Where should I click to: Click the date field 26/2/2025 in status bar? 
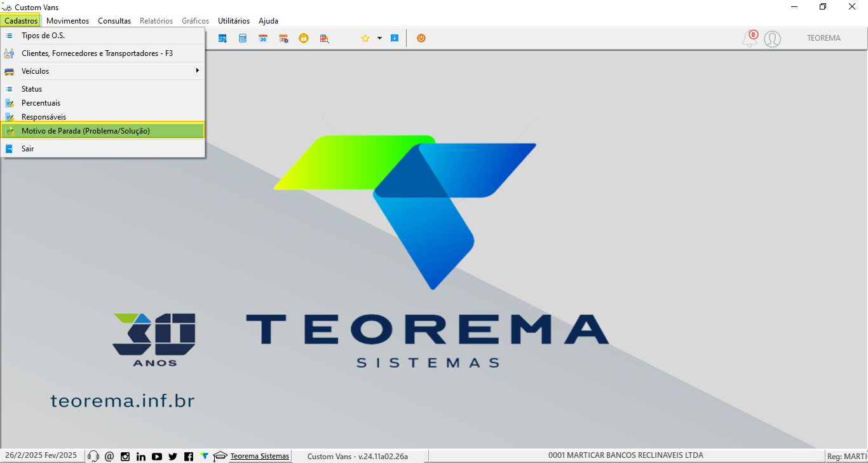(25, 455)
